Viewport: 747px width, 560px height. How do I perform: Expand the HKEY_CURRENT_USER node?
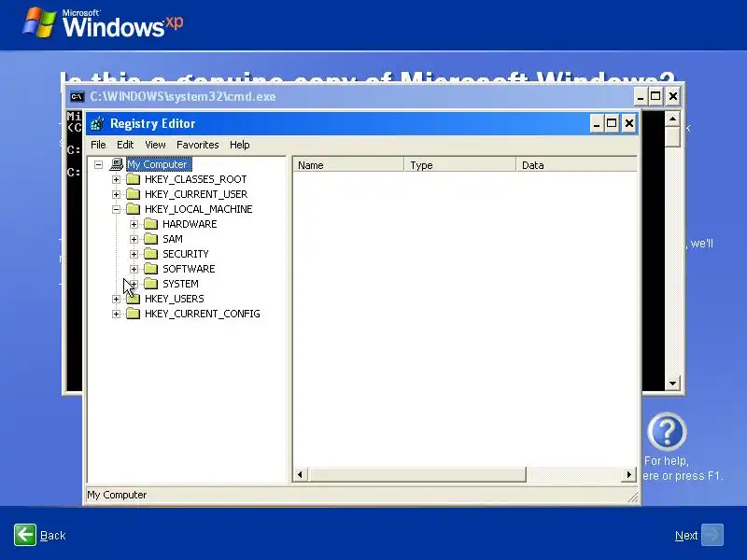pyautogui.click(x=116, y=194)
